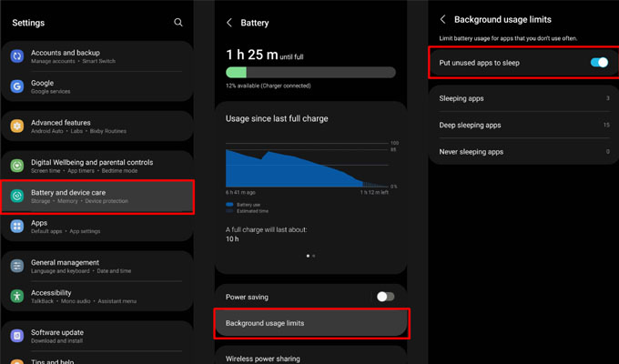Open Wireless power sharing option
This screenshot has width=619, height=364.
pyautogui.click(x=311, y=357)
